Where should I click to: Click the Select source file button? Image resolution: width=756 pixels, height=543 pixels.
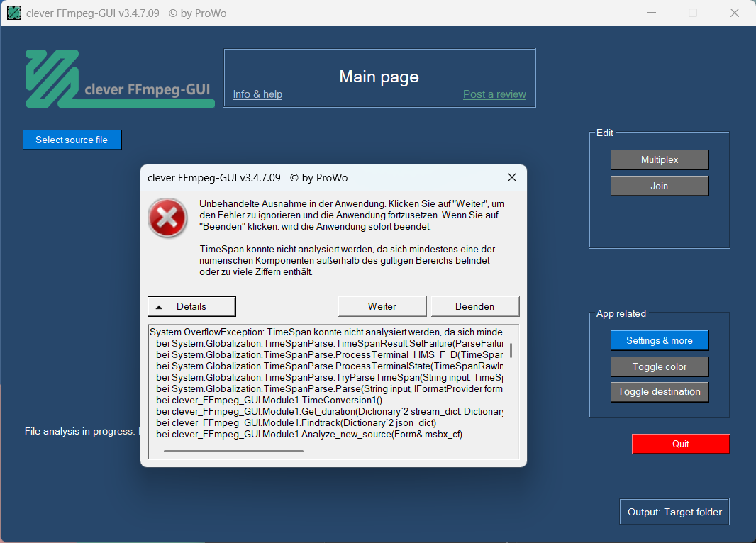(72, 140)
